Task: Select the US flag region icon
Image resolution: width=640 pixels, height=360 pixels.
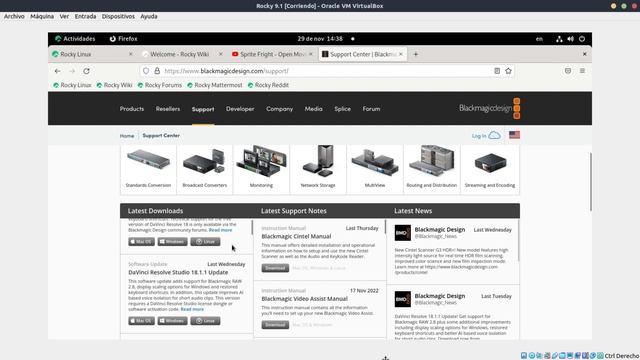Action: click(514, 135)
